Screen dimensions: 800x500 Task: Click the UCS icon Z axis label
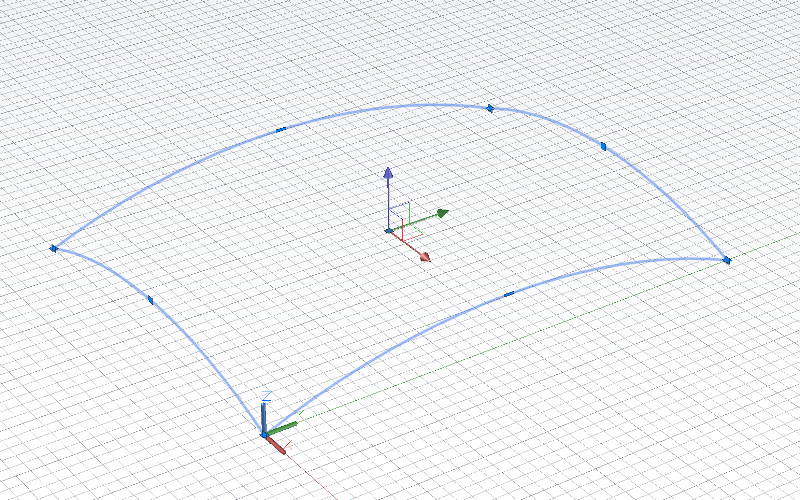point(266,396)
